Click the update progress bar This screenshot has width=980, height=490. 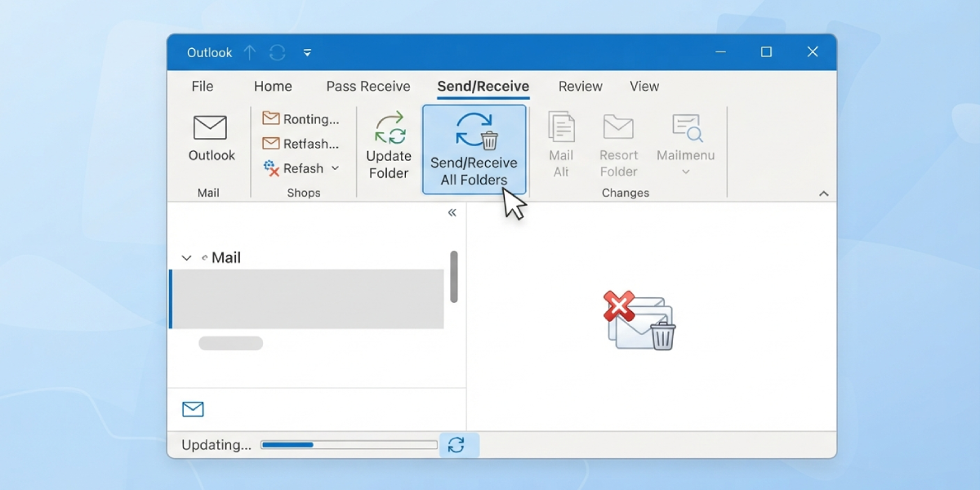pyautogui.click(x=350, y=445)
